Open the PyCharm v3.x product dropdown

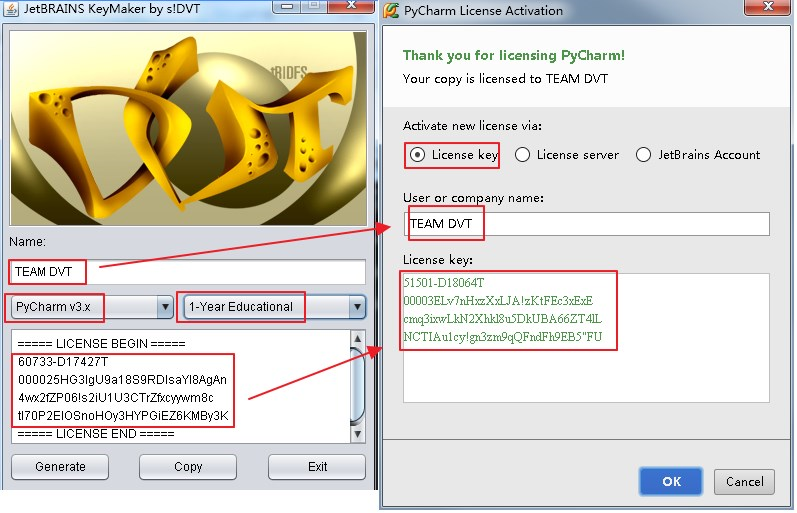tap(92, 307)
